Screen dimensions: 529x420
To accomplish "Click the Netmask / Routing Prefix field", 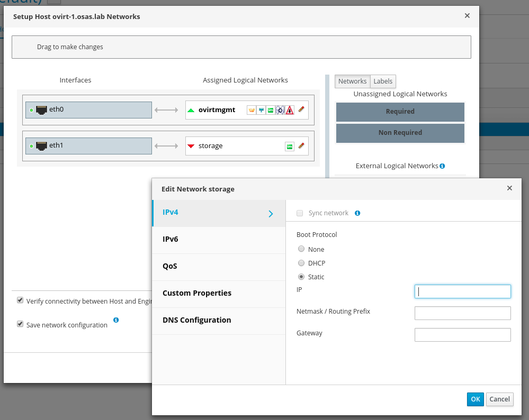I will (x=462, y=313).
